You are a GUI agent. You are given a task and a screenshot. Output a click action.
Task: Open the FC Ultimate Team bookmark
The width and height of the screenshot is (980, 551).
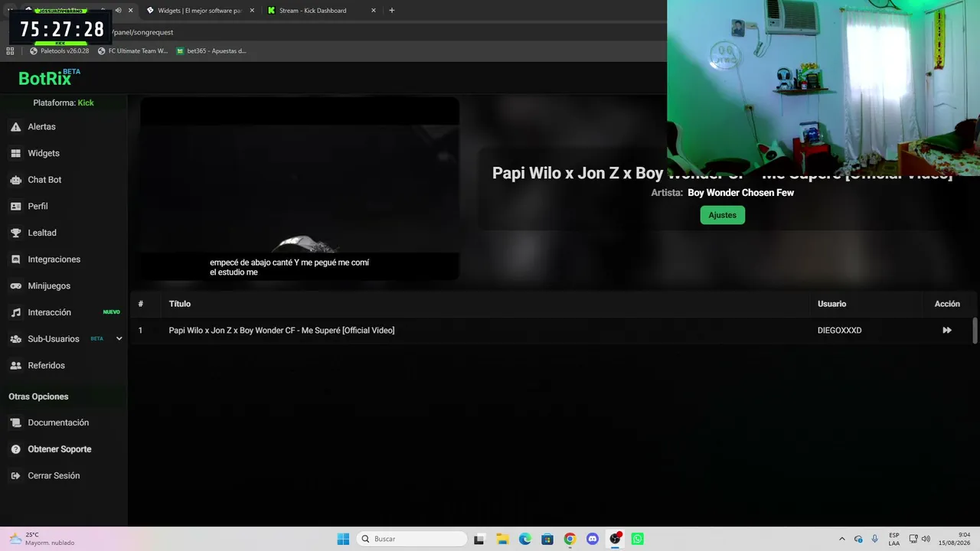(x=132, y=51)
